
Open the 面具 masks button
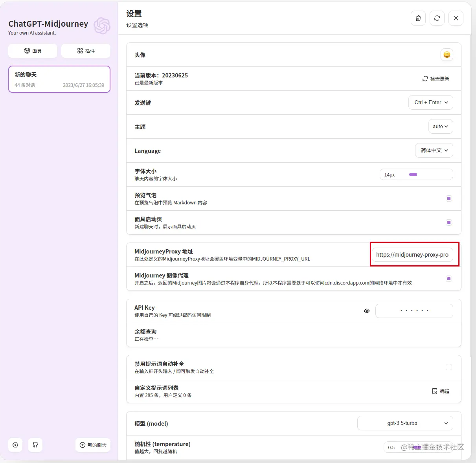(33, 51)
